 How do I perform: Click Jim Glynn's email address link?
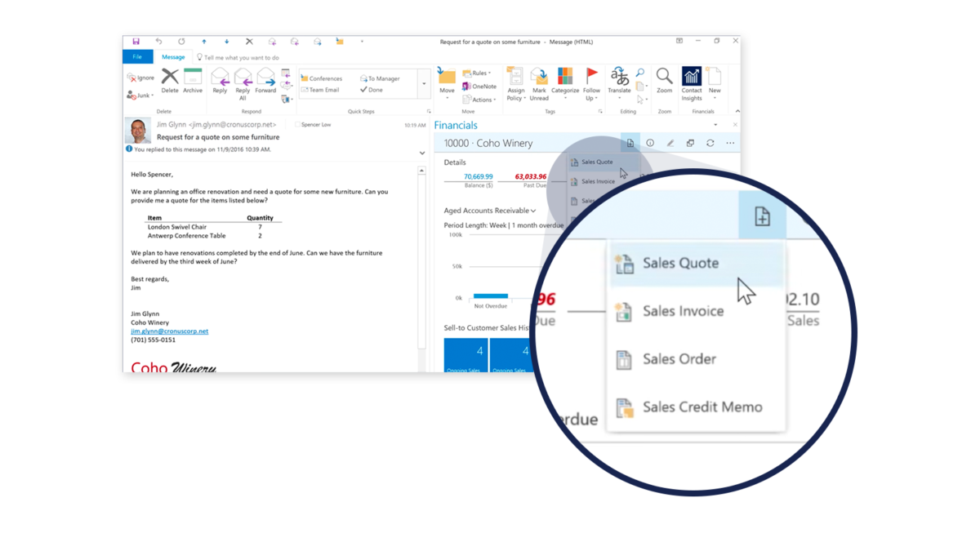169,331
